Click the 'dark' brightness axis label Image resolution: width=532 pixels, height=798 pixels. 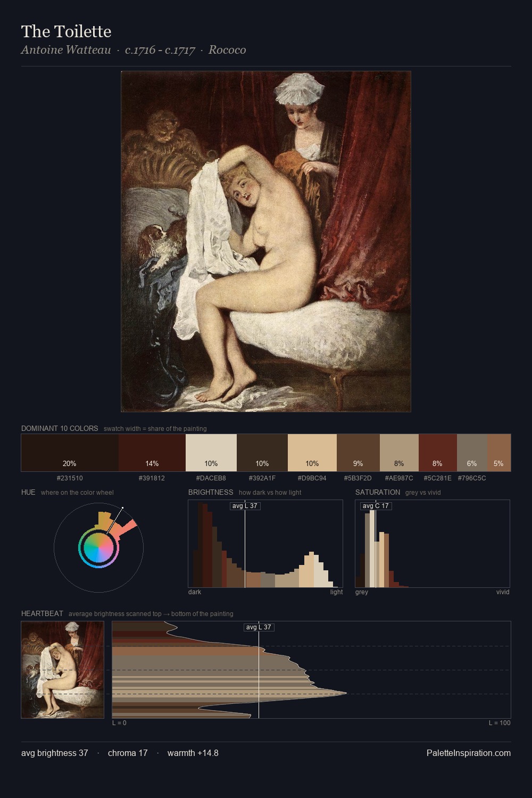(x=195, y=592)
